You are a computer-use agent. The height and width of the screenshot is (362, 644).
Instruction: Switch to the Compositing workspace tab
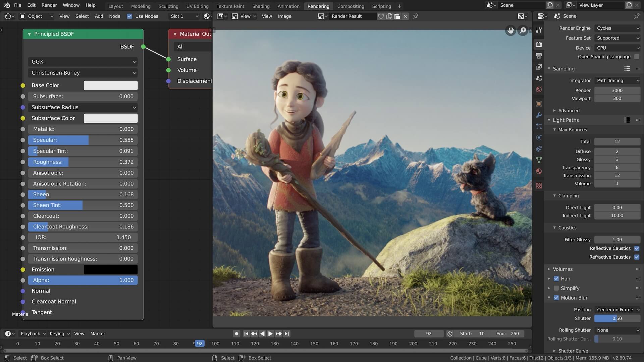pyautogui.click(x=350, y=6)
